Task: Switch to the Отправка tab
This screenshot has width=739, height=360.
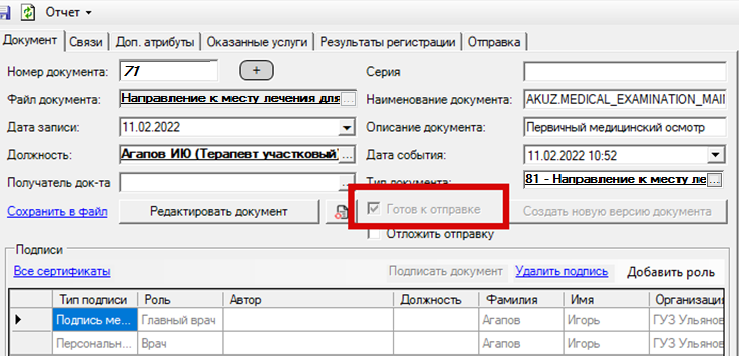Action: tap(494, 42)
